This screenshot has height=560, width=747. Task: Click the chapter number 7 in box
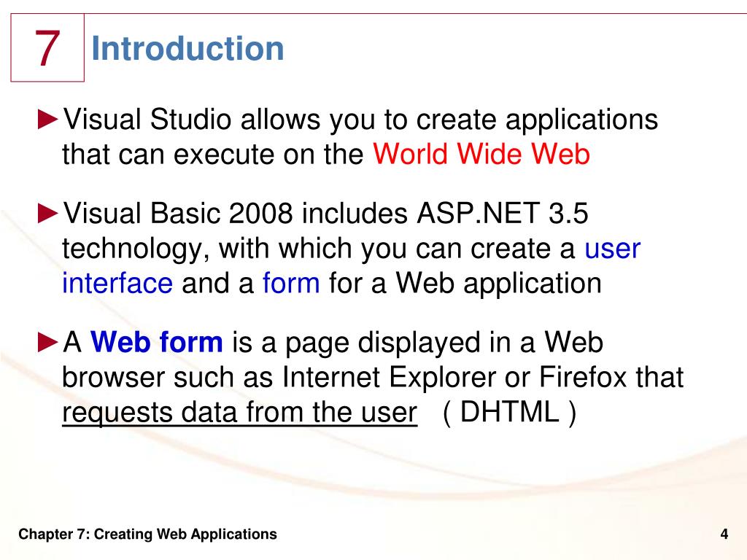click(47, 48)
